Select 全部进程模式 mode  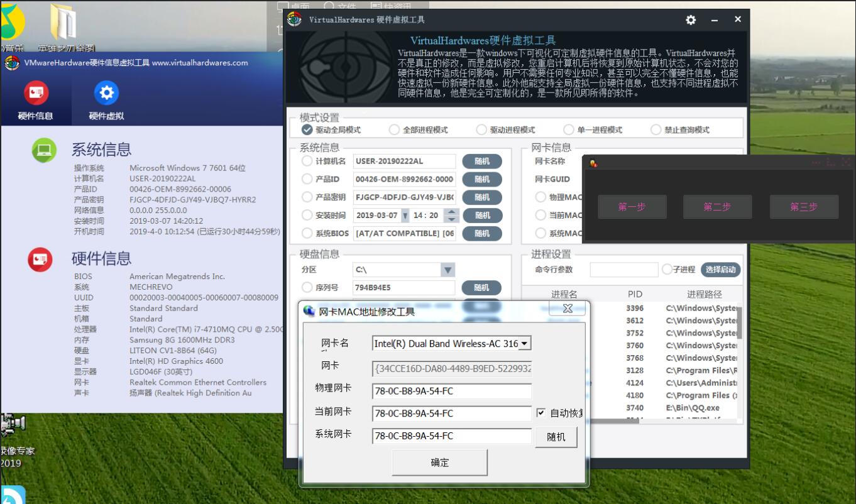(x=394, y=129)
